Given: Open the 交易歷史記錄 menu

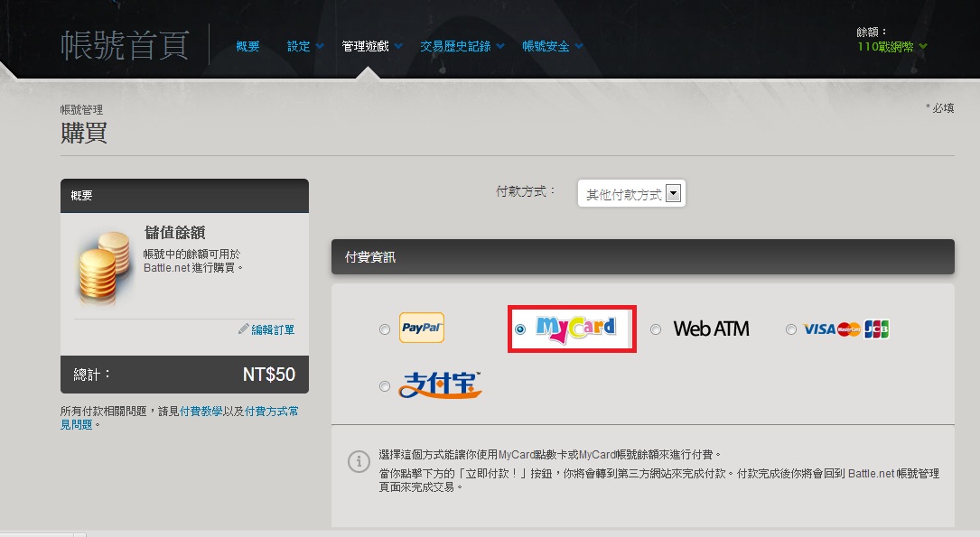Looking at the screenshot, I should 461,46.
